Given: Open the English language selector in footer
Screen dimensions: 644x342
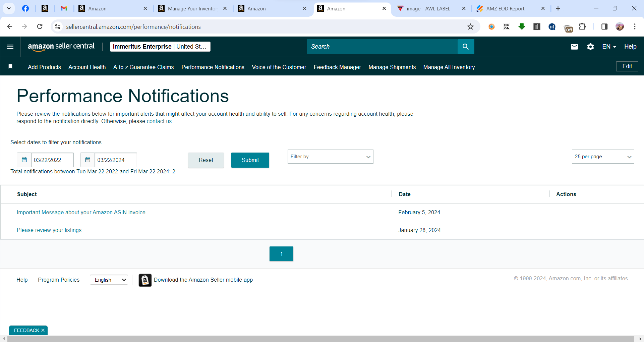Looking at the screenshot, I should 109,280.
